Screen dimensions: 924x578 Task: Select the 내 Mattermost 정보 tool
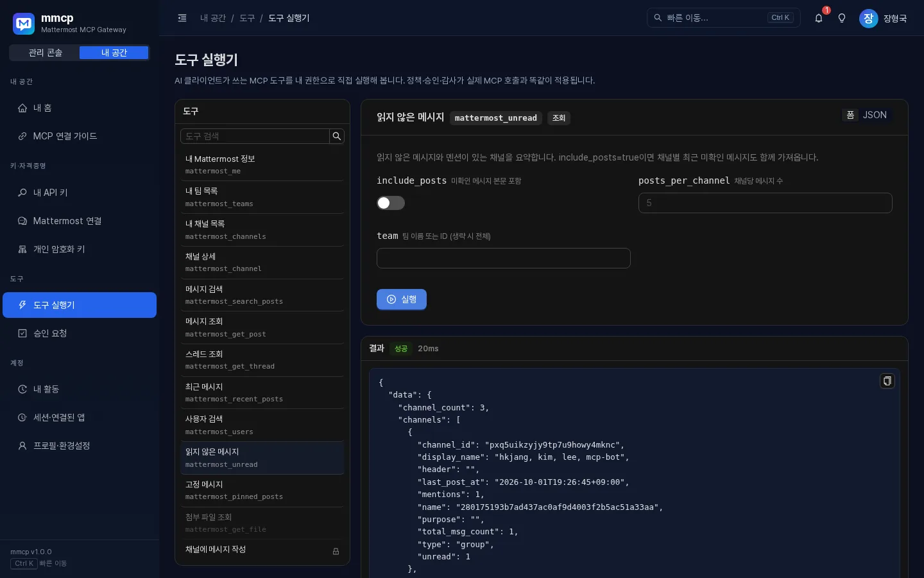click(x=262, y=164)
